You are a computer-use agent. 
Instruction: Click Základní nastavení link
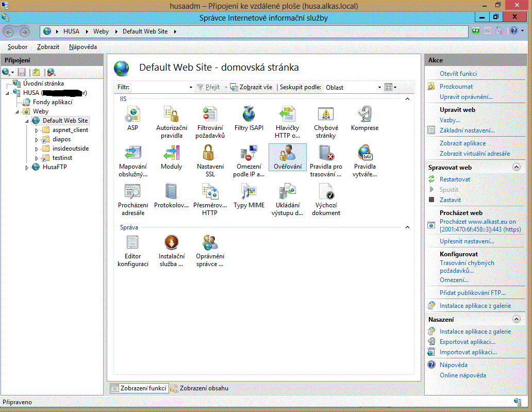click(x=467, y=130)
